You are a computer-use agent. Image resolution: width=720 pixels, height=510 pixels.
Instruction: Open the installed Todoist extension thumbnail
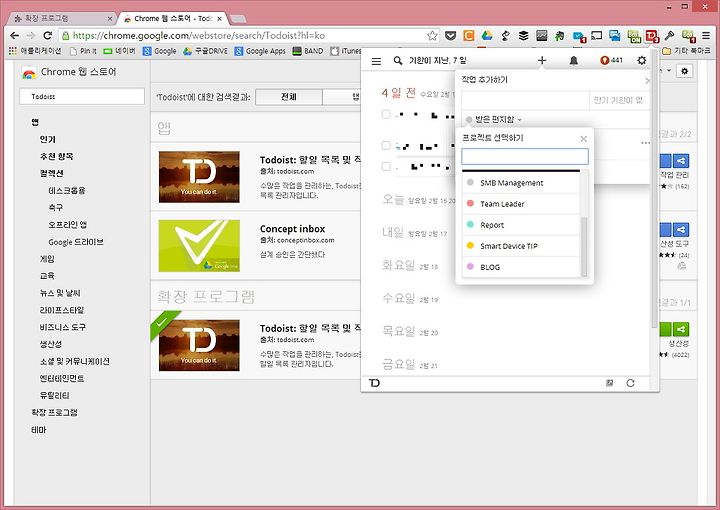(199, 345)
